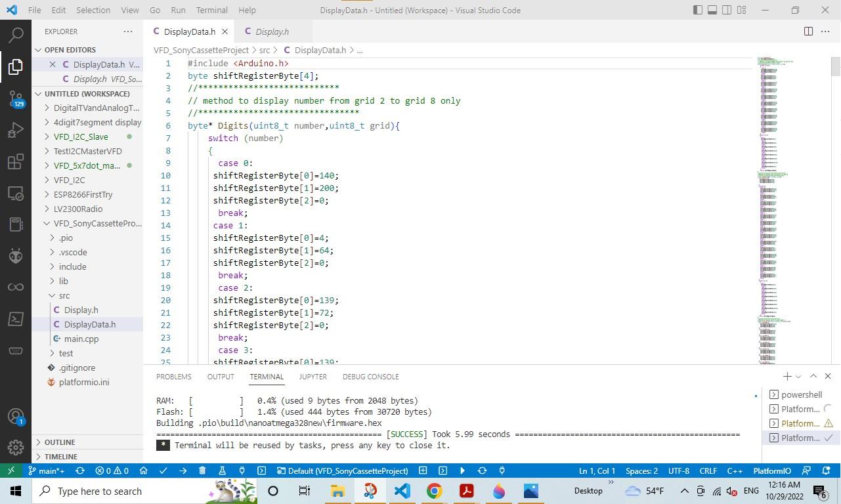Open Run and Debug view
841x504 pixels.
tap(16, 130)
